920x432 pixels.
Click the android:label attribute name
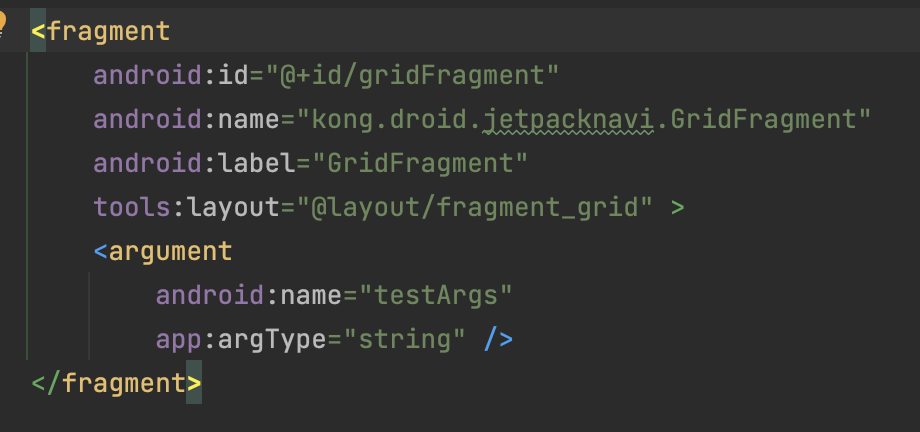click(x=194, y=163)
